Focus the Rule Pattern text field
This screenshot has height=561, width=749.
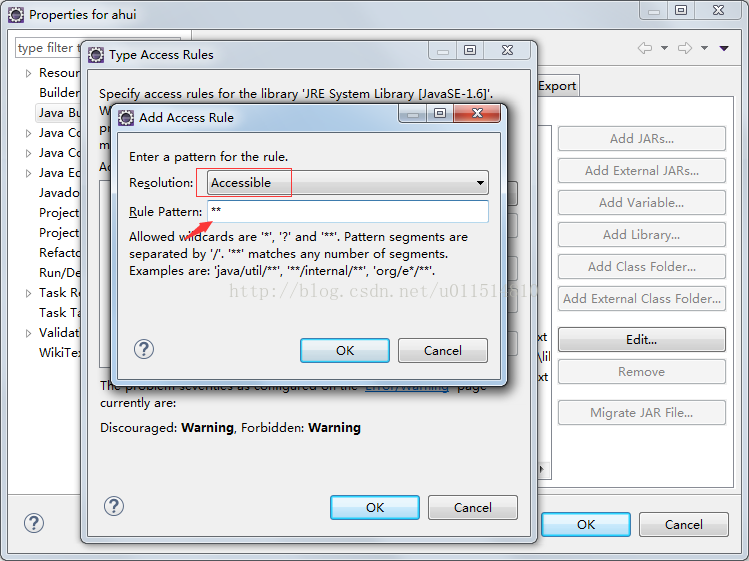point(348,211)
